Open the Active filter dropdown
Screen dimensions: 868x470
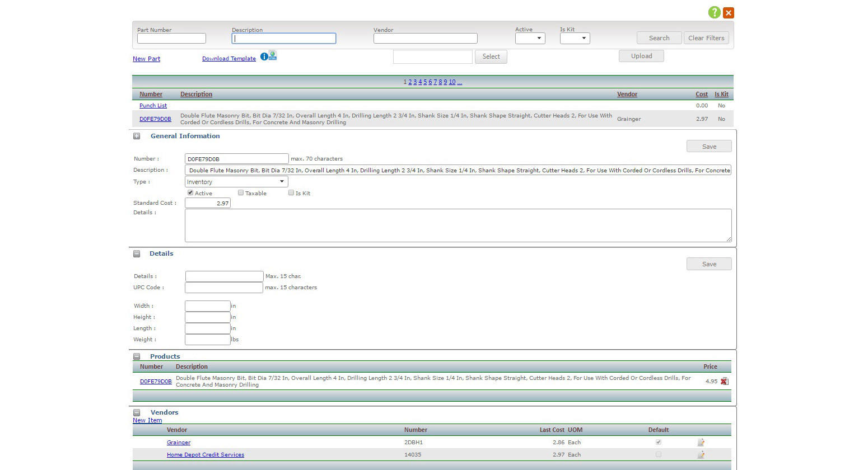[530, 39]
